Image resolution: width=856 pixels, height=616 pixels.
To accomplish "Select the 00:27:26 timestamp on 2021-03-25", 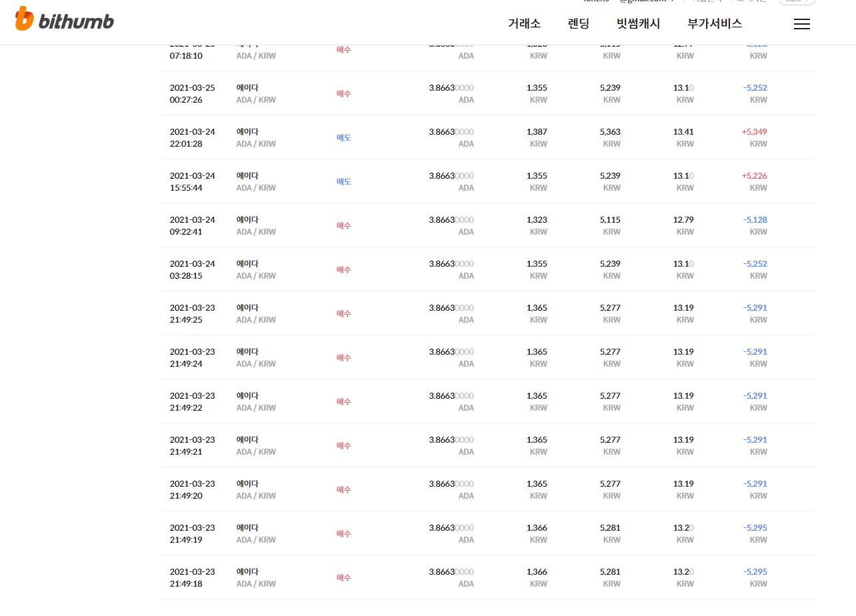I will point(186,100).
